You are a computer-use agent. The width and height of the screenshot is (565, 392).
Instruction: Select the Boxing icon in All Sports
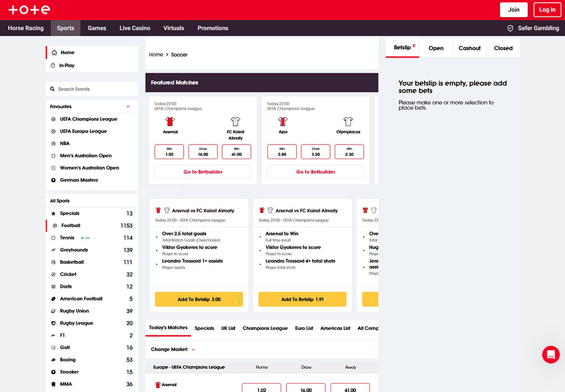(54, 360)
